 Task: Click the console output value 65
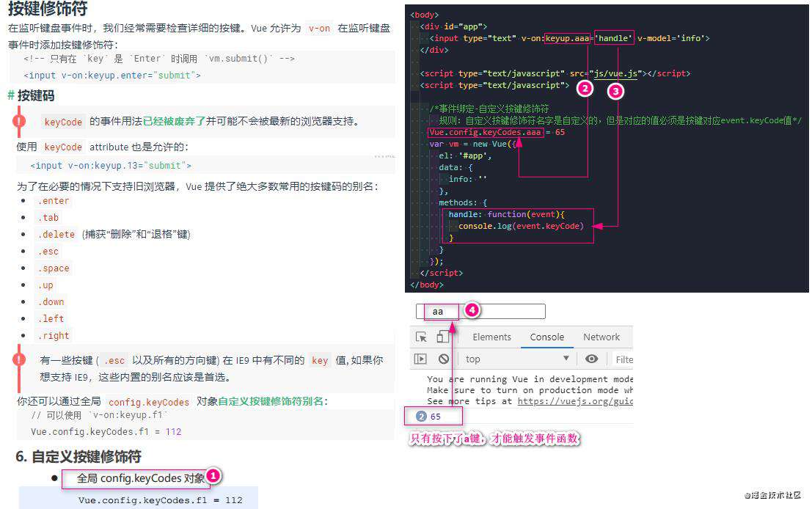[x=436, y=417]
